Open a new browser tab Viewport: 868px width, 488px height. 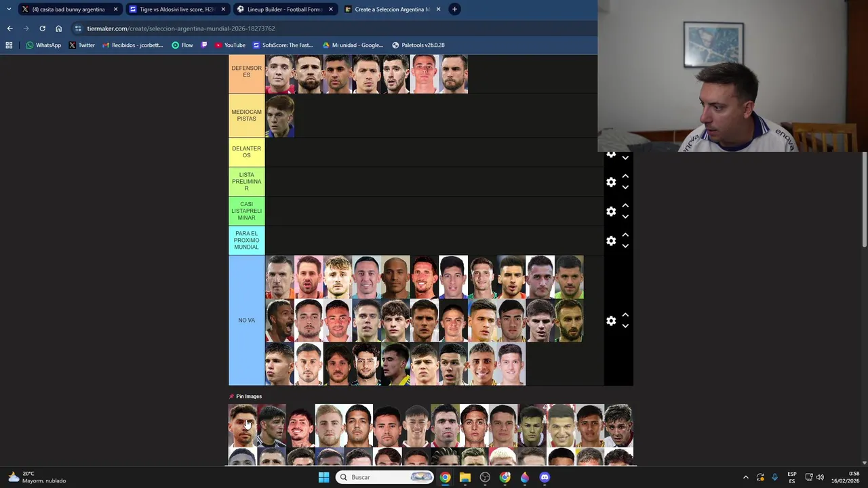click(454, 9)
